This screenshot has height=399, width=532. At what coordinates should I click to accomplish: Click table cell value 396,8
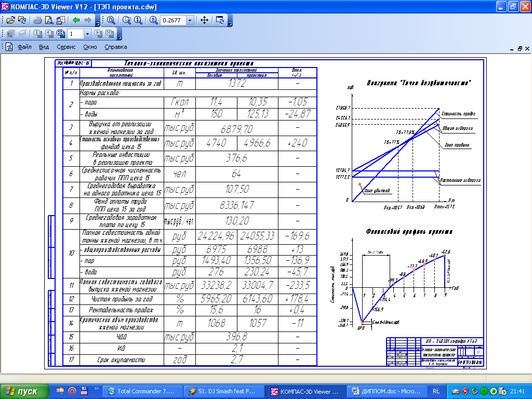236,337
